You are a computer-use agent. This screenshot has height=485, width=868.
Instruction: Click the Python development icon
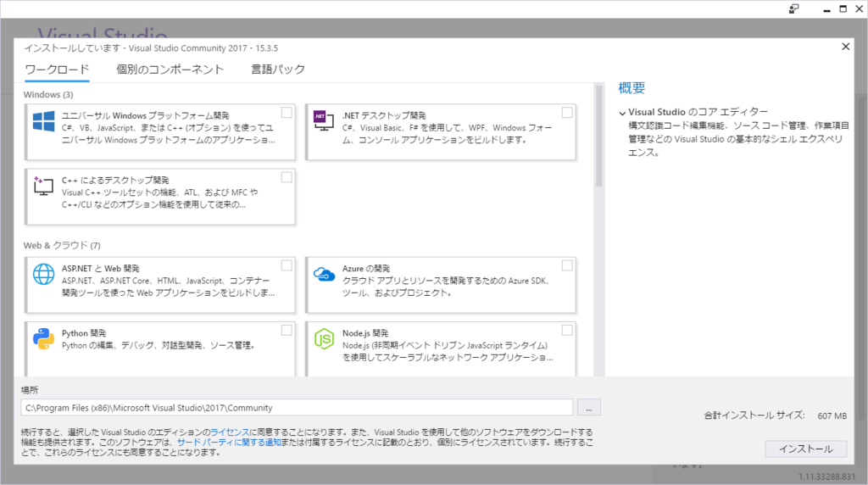(44, 338)
